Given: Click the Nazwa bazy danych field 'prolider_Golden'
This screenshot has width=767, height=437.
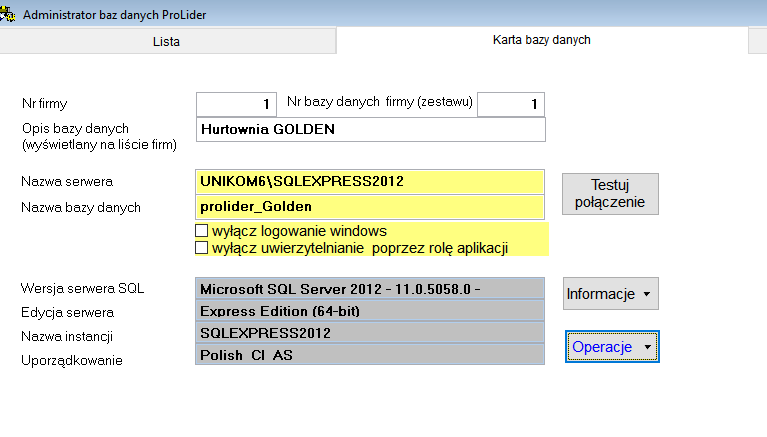Looking at the screenshot, I should click(370, 207).
